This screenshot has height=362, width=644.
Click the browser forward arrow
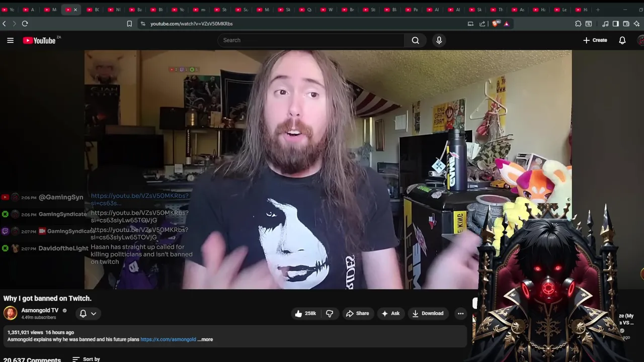pyautogui.click(x=14, y=24)
